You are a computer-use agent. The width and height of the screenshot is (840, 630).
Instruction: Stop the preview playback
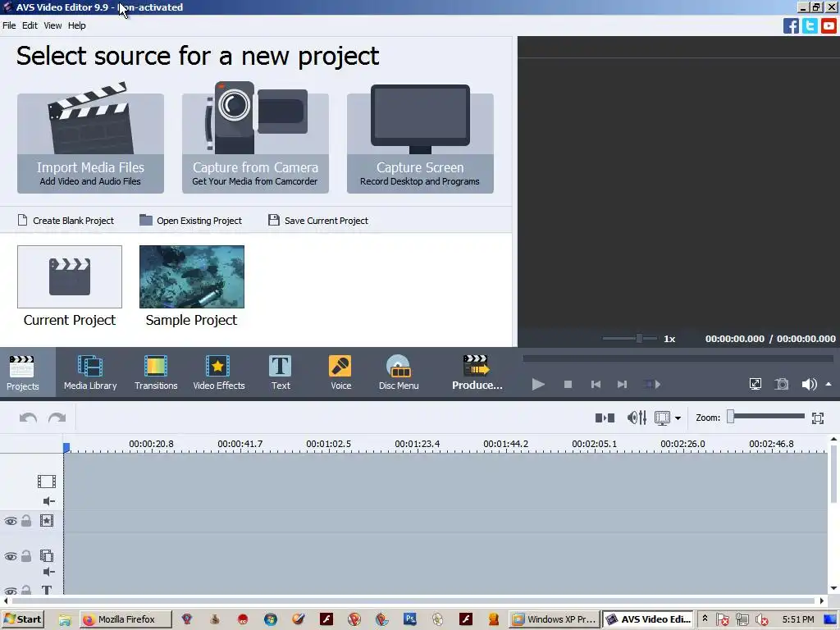(x=568, y=384)
